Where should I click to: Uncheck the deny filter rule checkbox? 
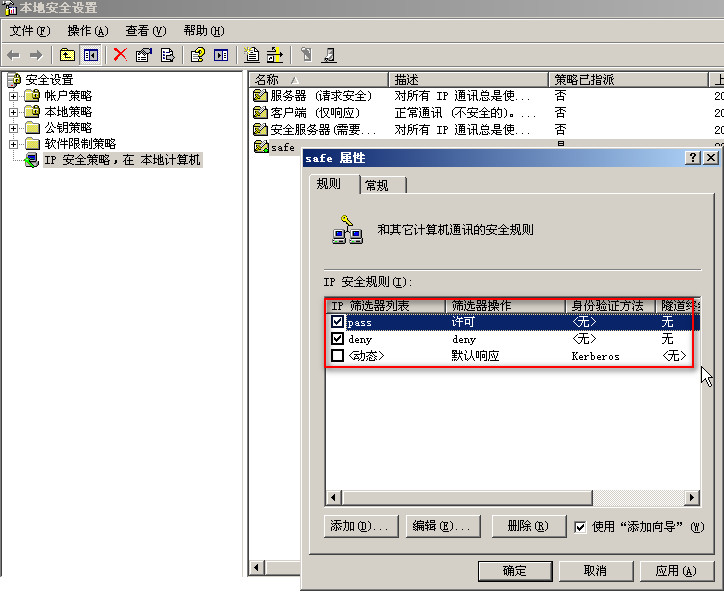(338, 339)
